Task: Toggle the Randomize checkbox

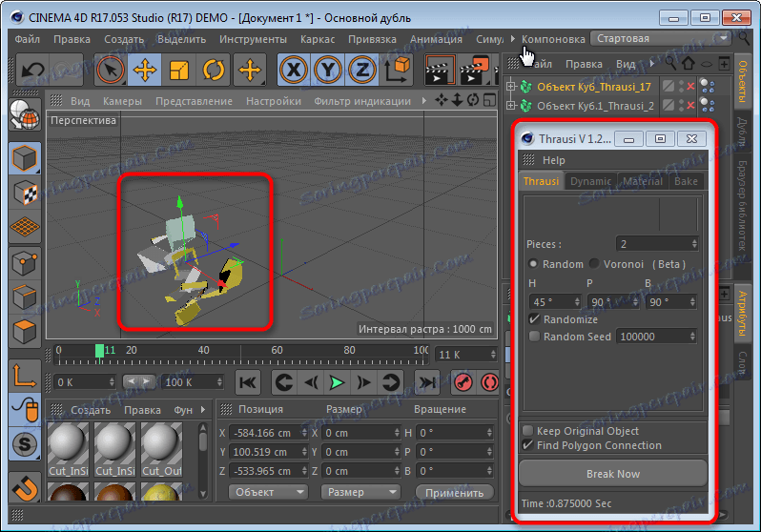Action: tap(534, 318)
